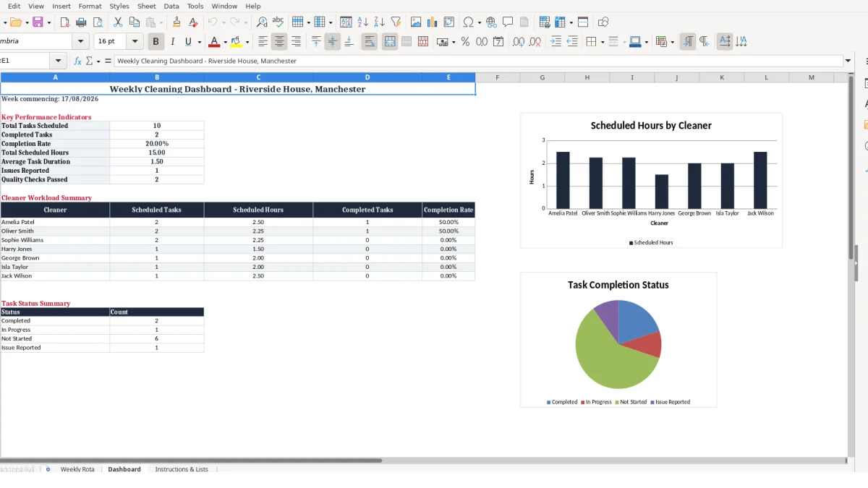Image resolution: width=868 pixels, height=488 pixels.
Task: Toggle Bold formatting
Action: (156, 42)
